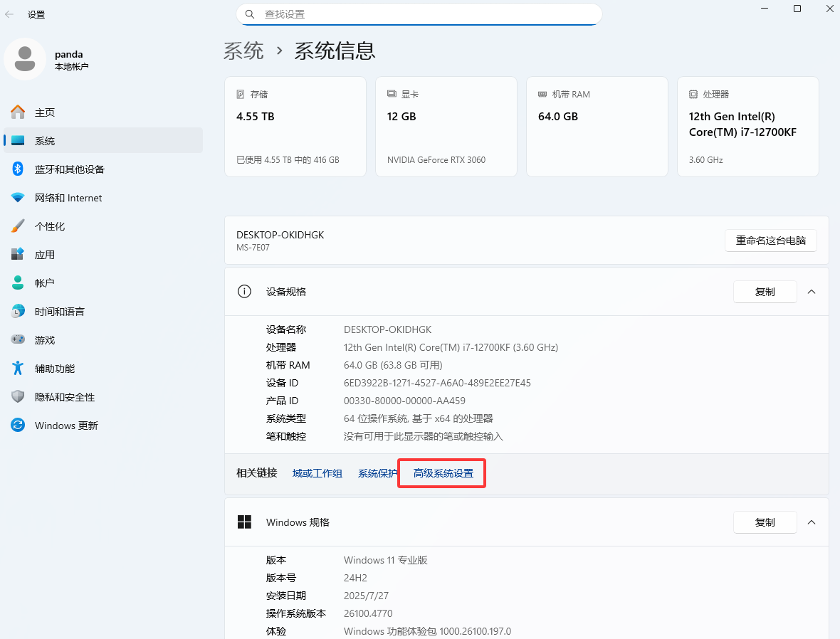Click the accessibility figure icon for 辅助功能

[18, 368]
